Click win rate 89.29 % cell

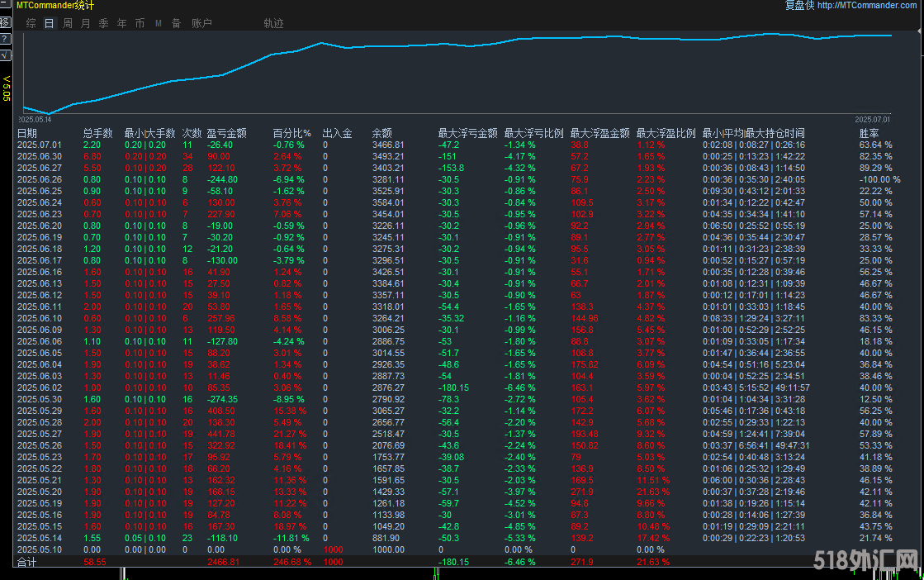click(x=875, y=168)
